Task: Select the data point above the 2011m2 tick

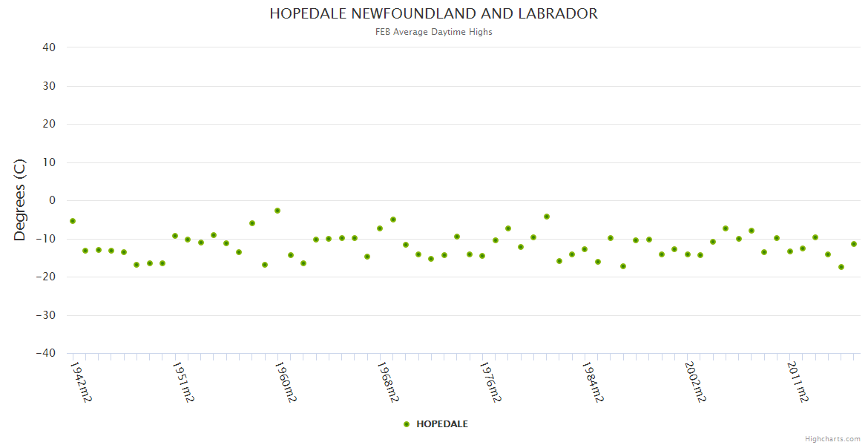Action: tap(789, 251)
